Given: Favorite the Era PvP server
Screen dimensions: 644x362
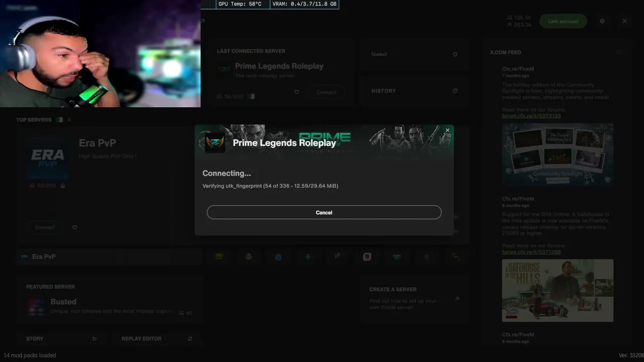Looking at the screenshot, I should coord(74,227).
